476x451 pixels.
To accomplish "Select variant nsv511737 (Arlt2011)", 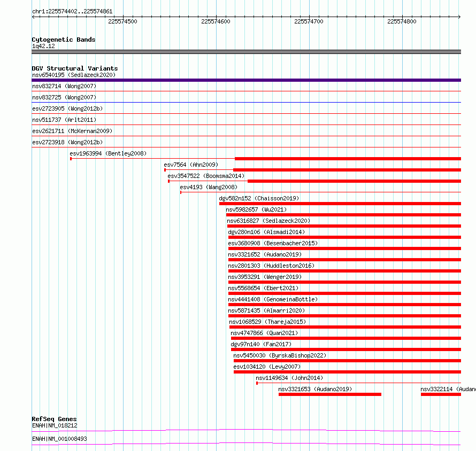I will 64,120.
